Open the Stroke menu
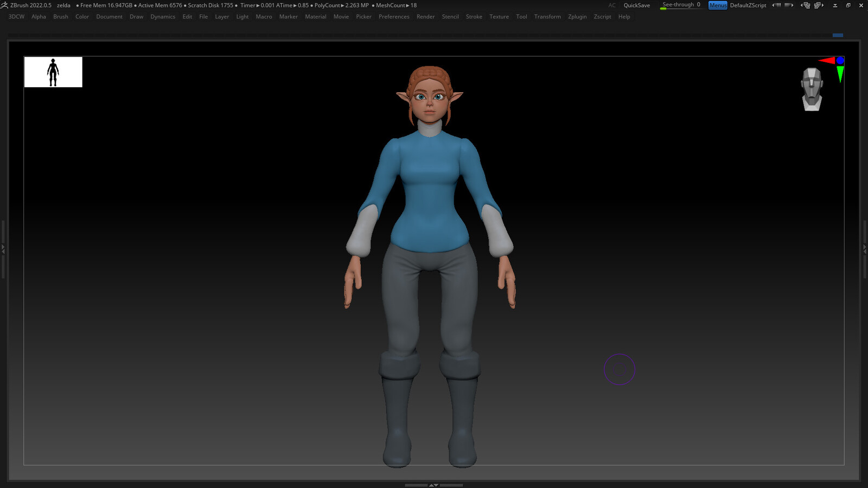Viewport: 868px width, 488px height. (x=474, y=17)
